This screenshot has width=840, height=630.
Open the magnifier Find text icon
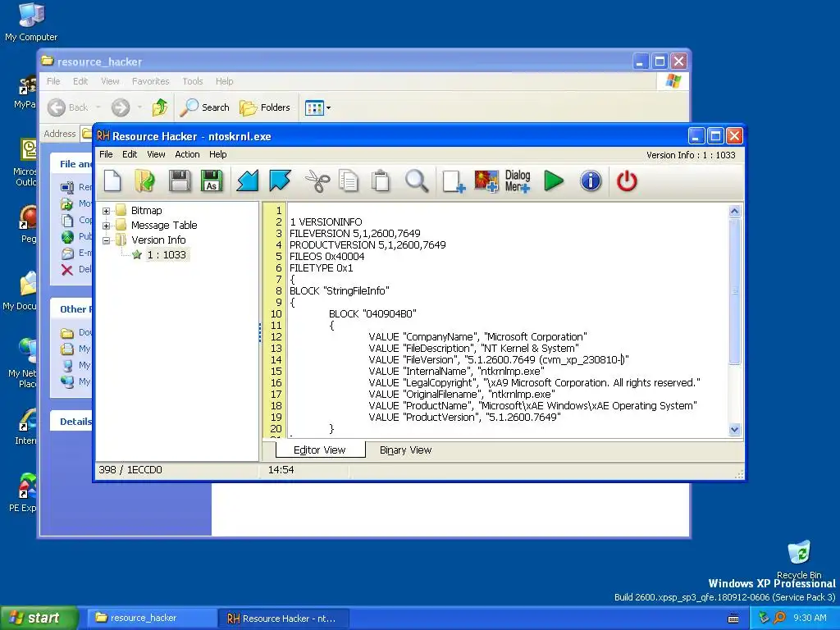coord(417,181)
